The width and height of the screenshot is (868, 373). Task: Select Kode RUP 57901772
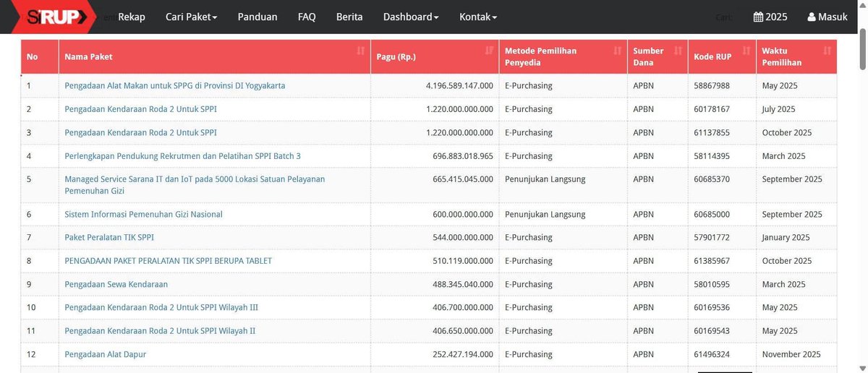pos(712,237)
